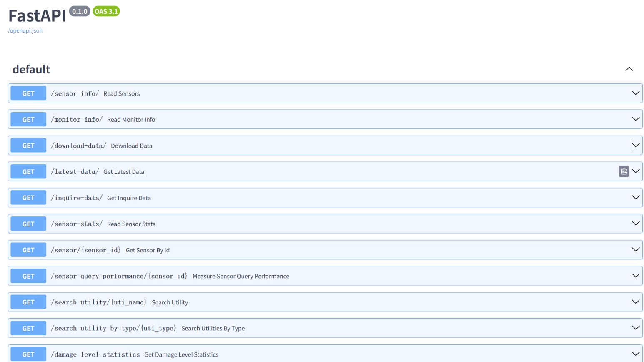The height and width of the screenshot is (362, 644).
Task: Click the /sensor-info/ path text
Action: 75,93
